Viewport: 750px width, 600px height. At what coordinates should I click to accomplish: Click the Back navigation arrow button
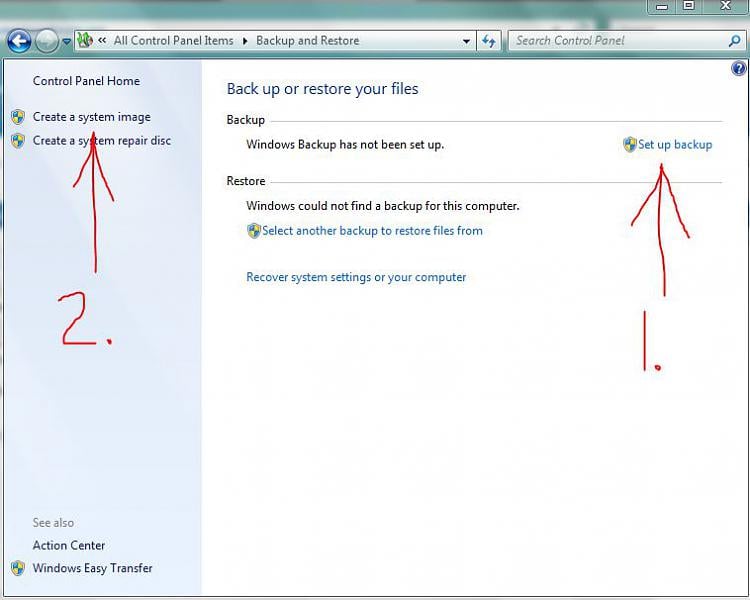19,41
